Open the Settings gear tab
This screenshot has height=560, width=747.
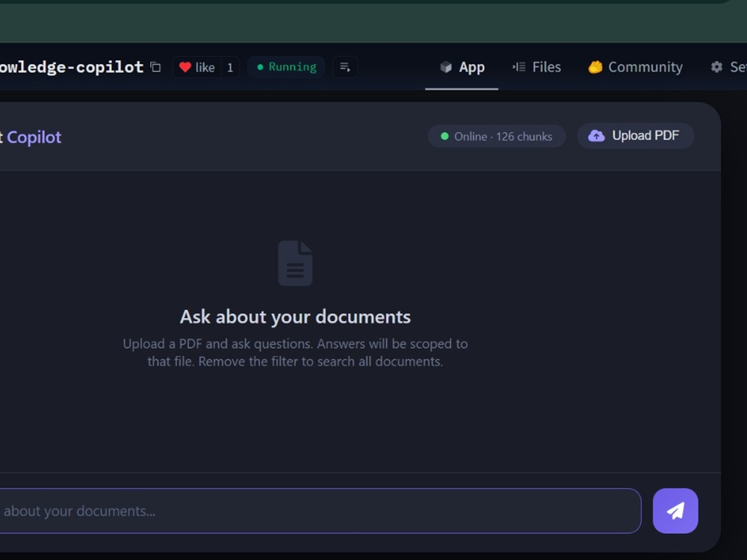click(x=728, y=67)
